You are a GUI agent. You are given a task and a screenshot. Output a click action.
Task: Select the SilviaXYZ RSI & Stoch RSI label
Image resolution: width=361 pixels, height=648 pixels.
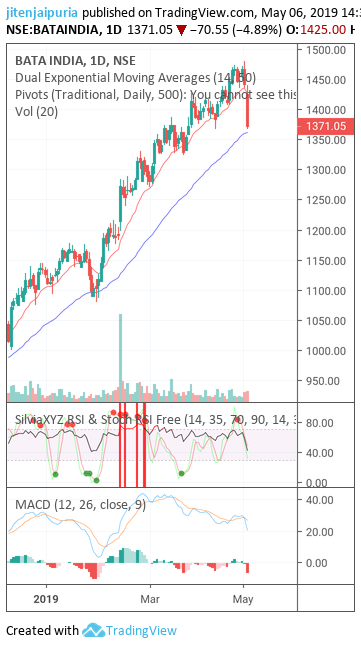pyautogui.click(x=155, y=419)
